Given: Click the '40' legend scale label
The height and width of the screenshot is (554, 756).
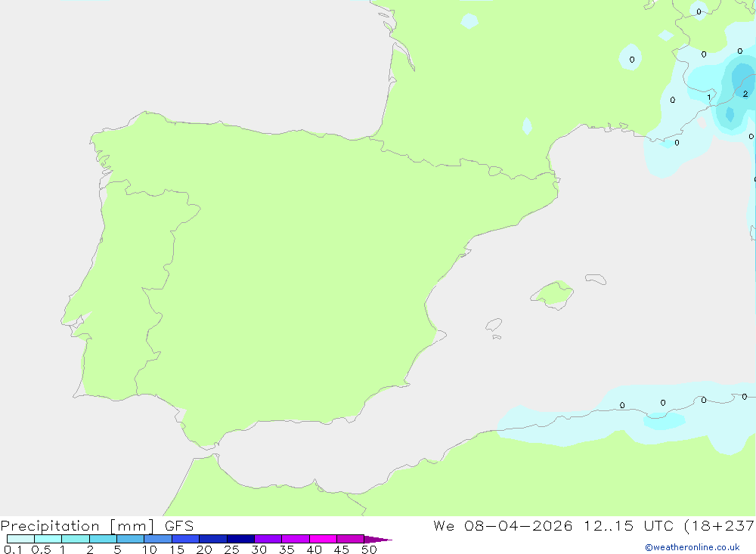Looking at the screenshot, I should point(314,549).
